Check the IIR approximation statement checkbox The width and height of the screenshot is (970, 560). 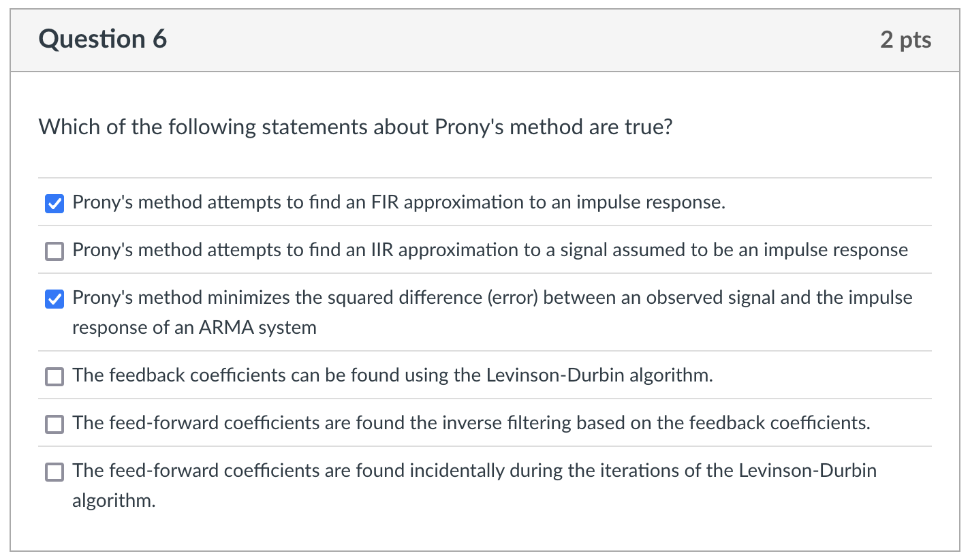pos(54,251)
